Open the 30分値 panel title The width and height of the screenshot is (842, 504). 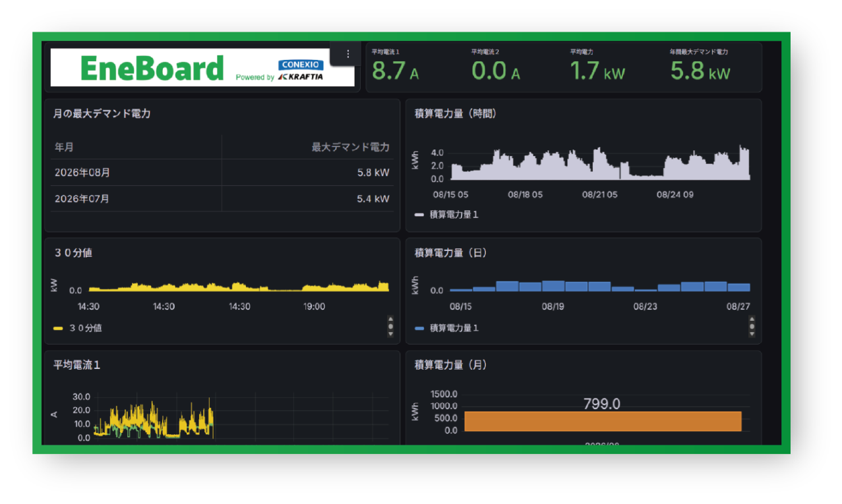(73, 252)
